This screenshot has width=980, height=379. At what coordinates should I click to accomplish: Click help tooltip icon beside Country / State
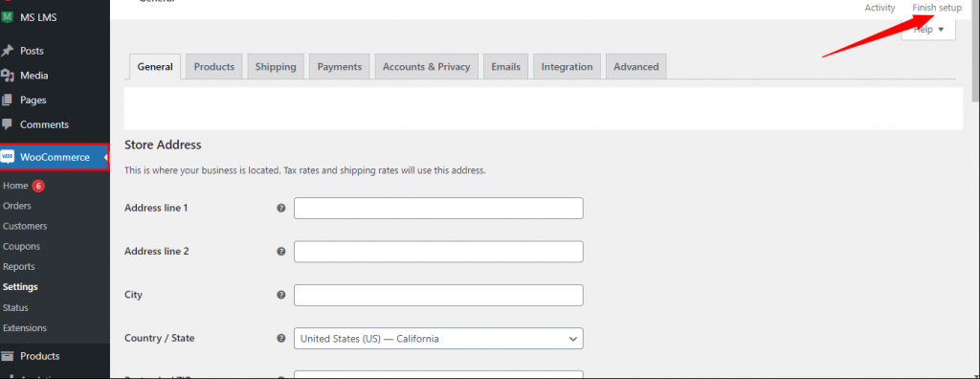pos(281,339)
